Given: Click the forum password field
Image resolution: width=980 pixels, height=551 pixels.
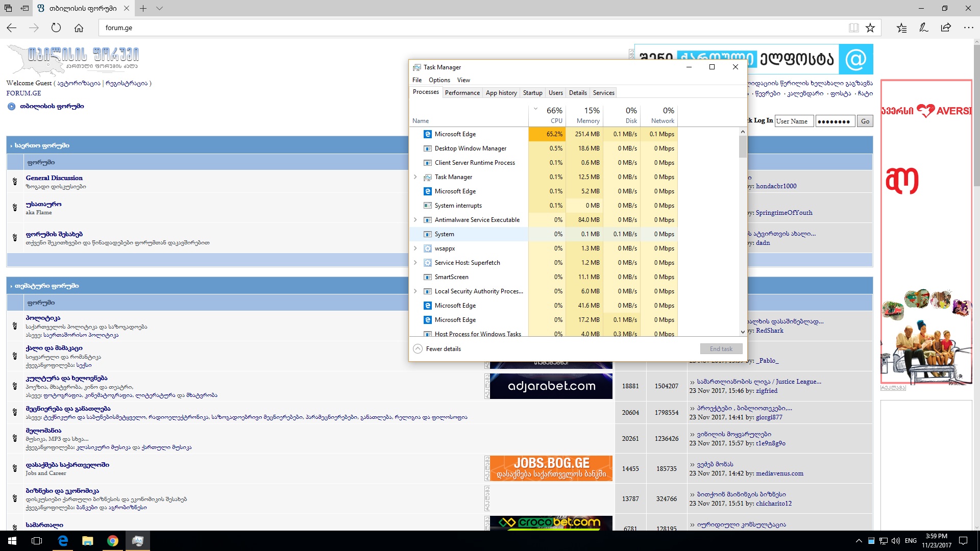Looking at the screenshot, I should [835, 121].
